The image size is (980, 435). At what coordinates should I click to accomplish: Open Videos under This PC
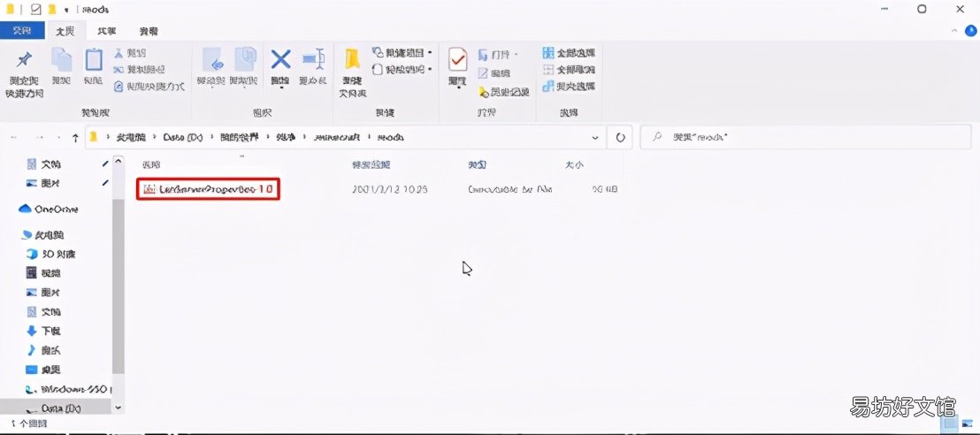click(43, 273)
